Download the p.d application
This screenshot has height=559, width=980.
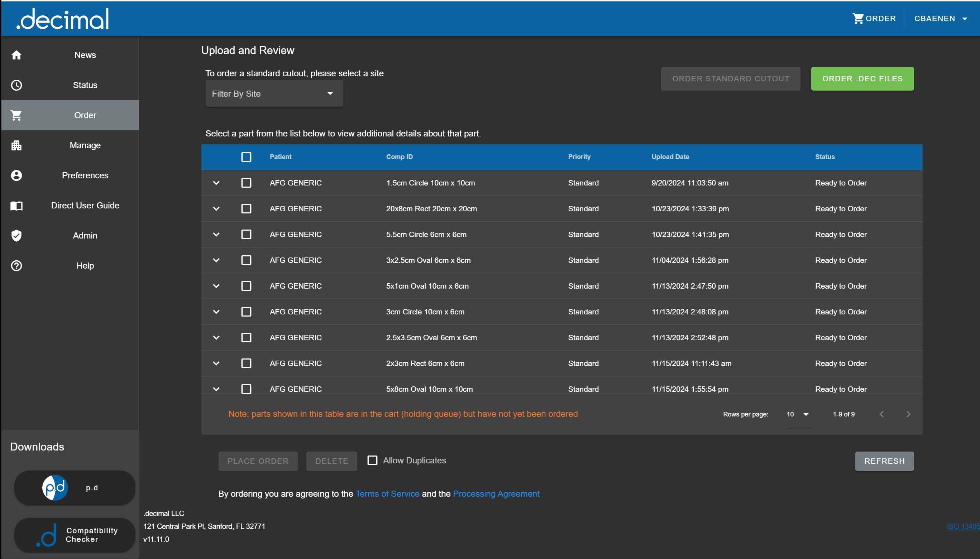(75, 488)
